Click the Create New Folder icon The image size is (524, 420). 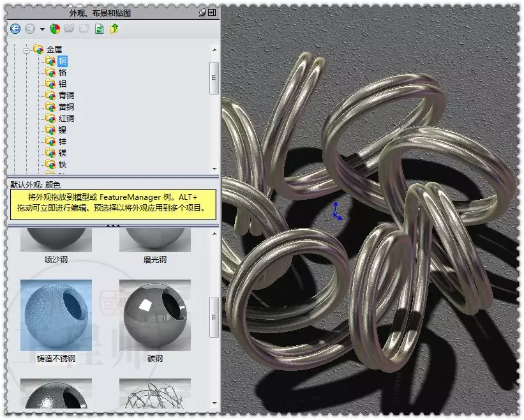pyautogui.click(x=70, y=29)
